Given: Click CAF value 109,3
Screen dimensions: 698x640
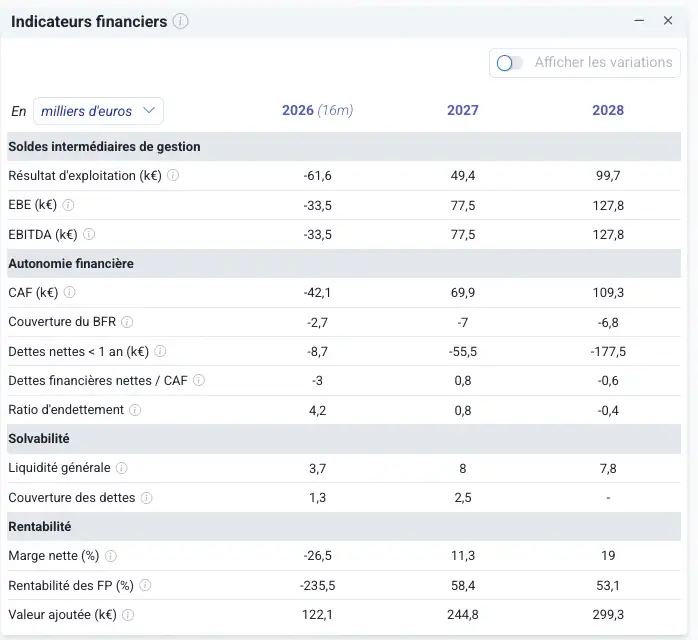Looking at the screenshot, I should pos(608,293).
